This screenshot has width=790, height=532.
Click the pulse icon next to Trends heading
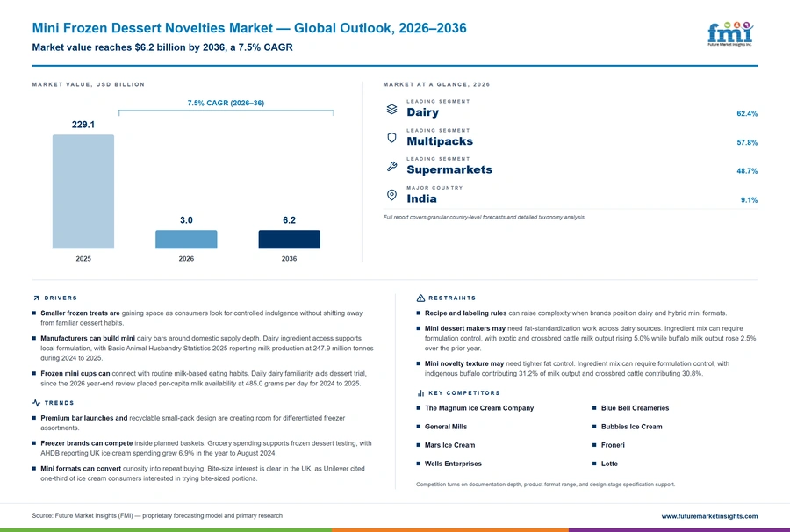coord(36,403)
